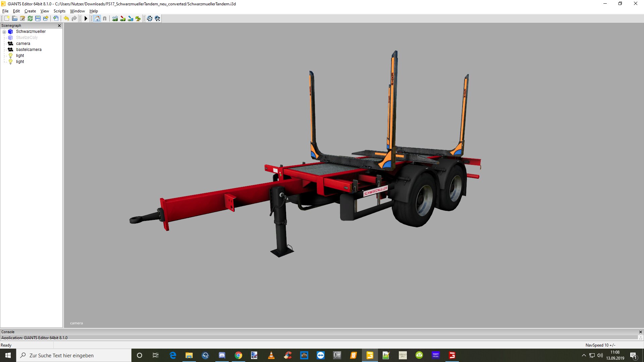Click the green Reload file icon
Viewport: 644px width, 362px height.
click(30, 18)
